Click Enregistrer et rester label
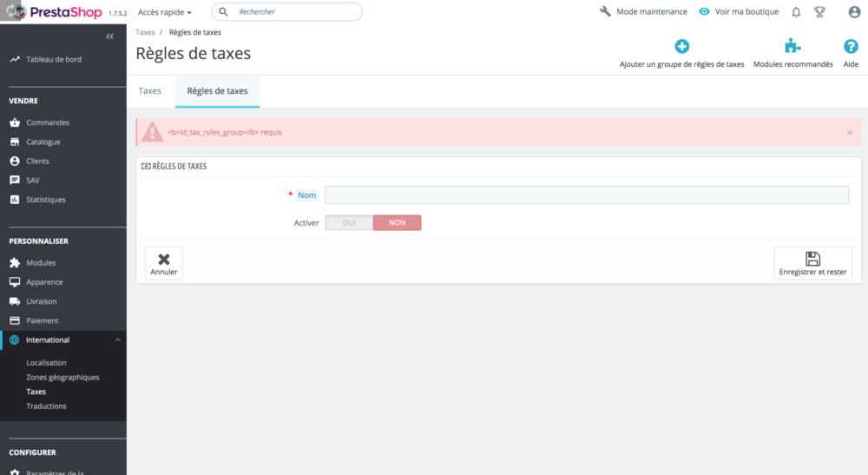This screenshot has width=868, height=475. pyautogui.click(x=812, y=272)
